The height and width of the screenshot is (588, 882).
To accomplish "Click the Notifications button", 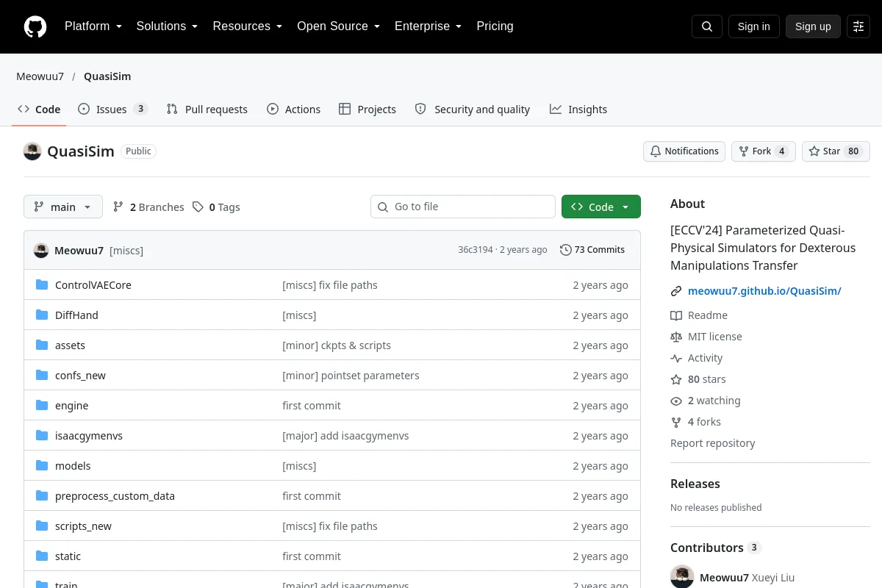I will click(x=684, y=151).
